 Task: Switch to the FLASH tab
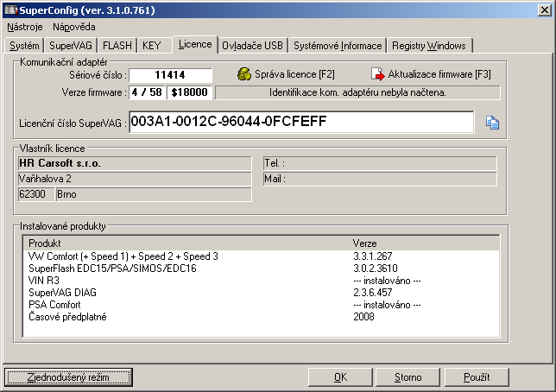[117, 46]
